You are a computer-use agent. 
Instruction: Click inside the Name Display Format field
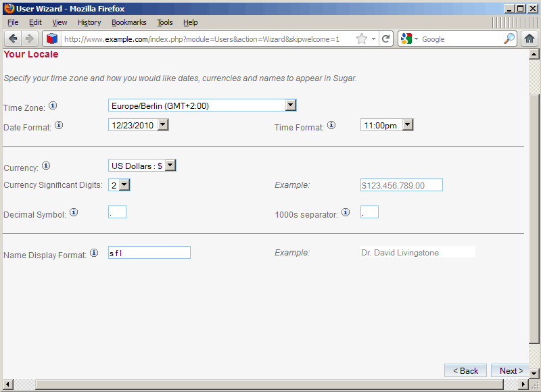pos(149,252)
